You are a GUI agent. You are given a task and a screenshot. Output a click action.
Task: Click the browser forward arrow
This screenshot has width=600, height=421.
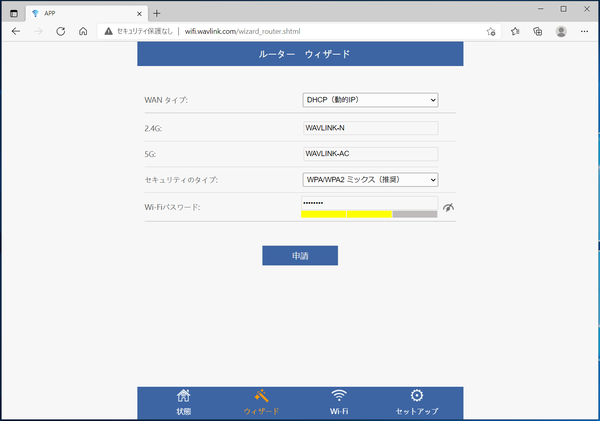pyautogui.click(x=38, y=31)
